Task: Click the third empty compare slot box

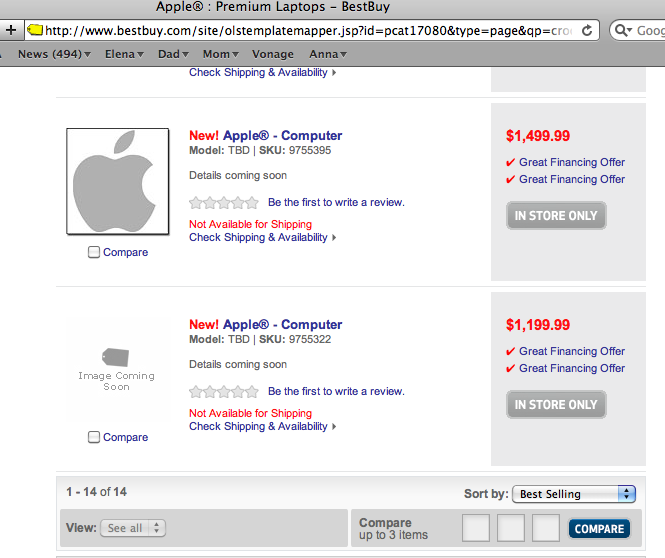Action: (546, 528)
